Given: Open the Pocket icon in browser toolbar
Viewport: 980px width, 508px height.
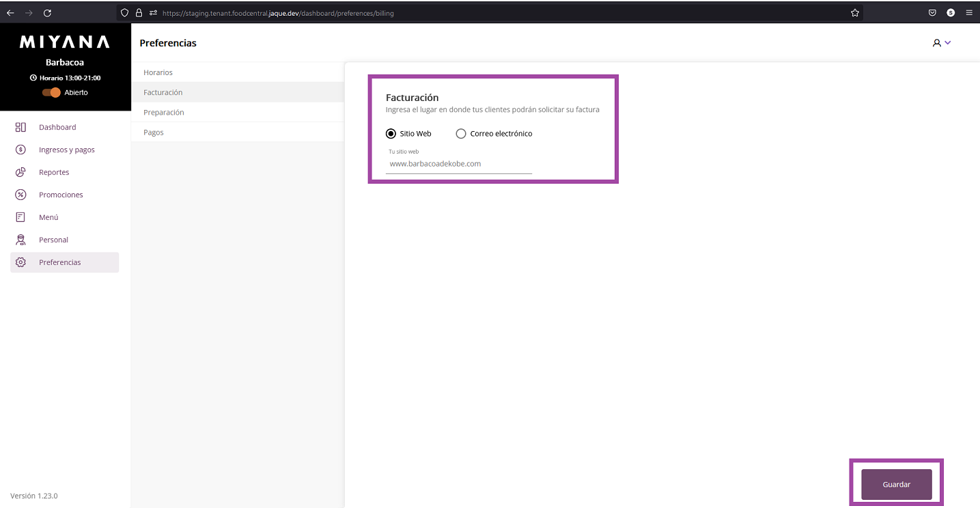Looking at the screenshot, I should [x=932, y=13].
